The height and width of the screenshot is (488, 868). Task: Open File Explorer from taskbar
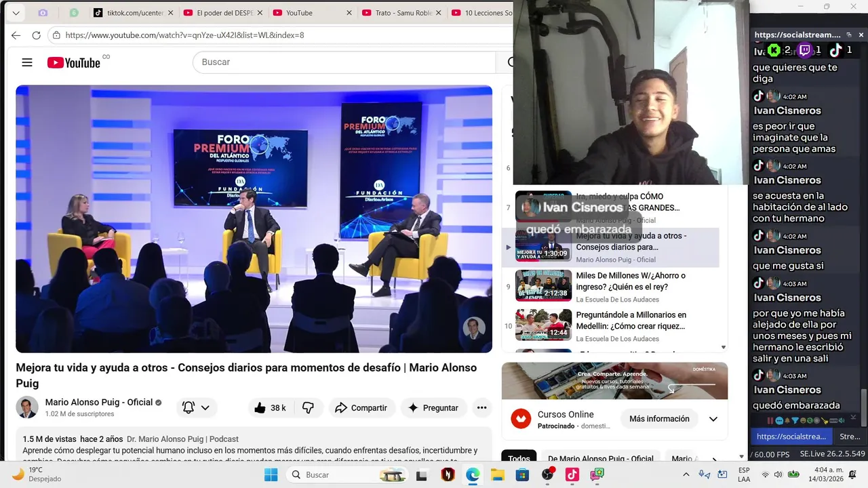click(498, 475)
